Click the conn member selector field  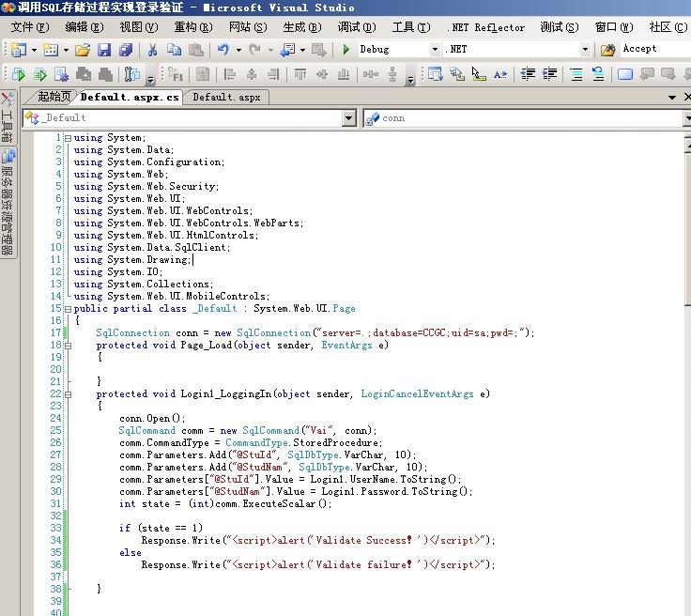click(x=523, y=118)
